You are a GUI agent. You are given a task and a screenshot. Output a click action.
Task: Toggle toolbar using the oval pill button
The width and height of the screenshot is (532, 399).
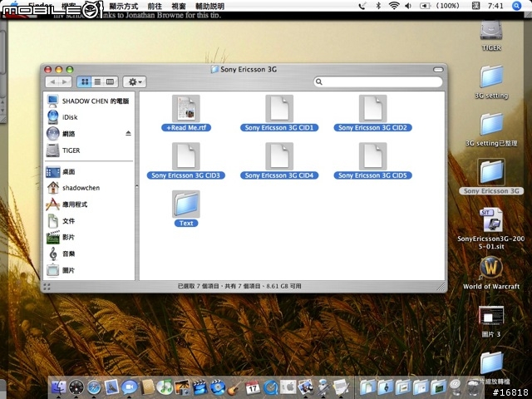tap(438, 70)
